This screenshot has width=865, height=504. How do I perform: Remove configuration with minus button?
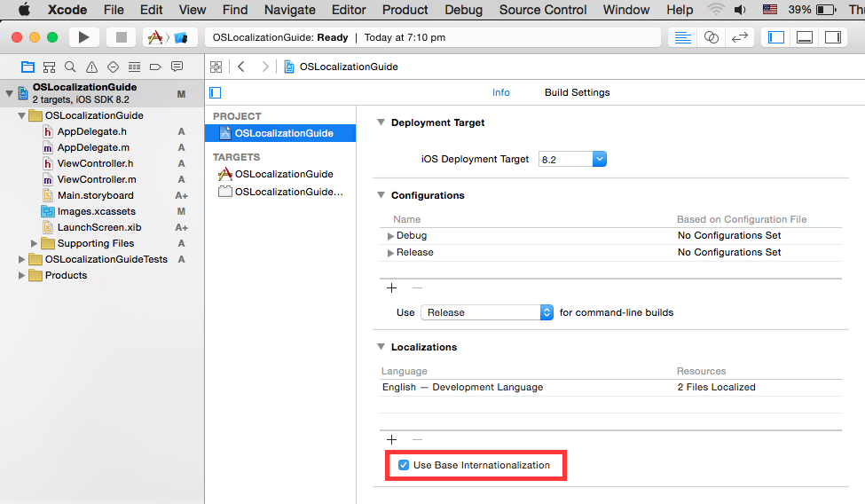coord(417,288)
